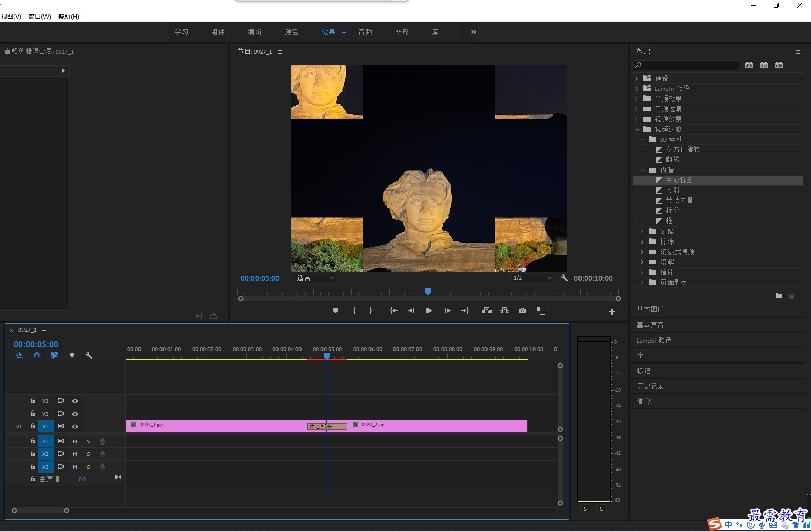Image resolution: width=811 pixels, height=532 pixels.
Task: Open the 帮助(H) menu
Action: click(x=68, y=16)
